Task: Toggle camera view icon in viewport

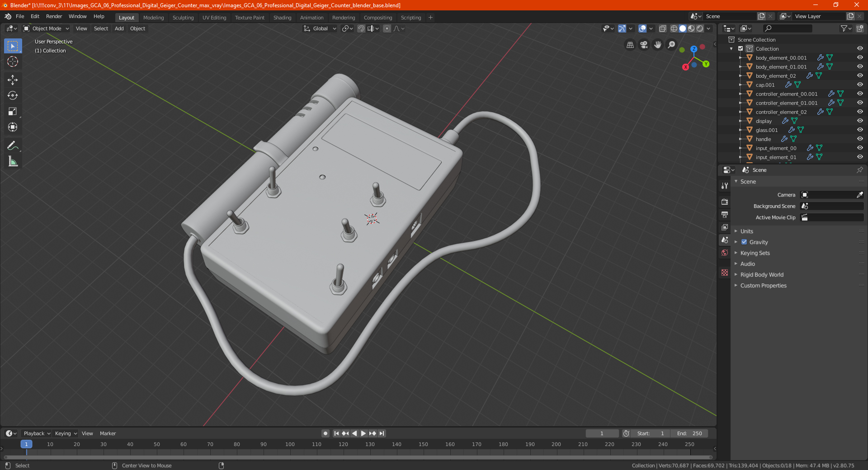Action: click(644, 45)
